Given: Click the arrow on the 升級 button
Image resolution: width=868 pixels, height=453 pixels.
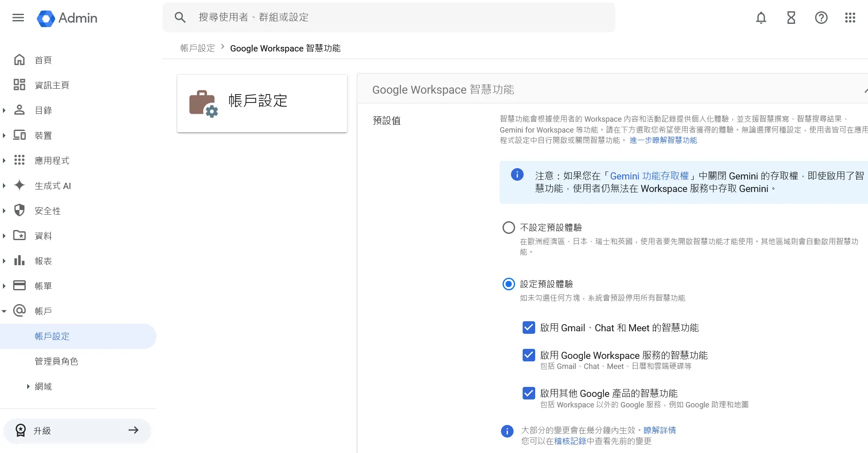Looking at the screenshot, I should click(x=133, y=430).
